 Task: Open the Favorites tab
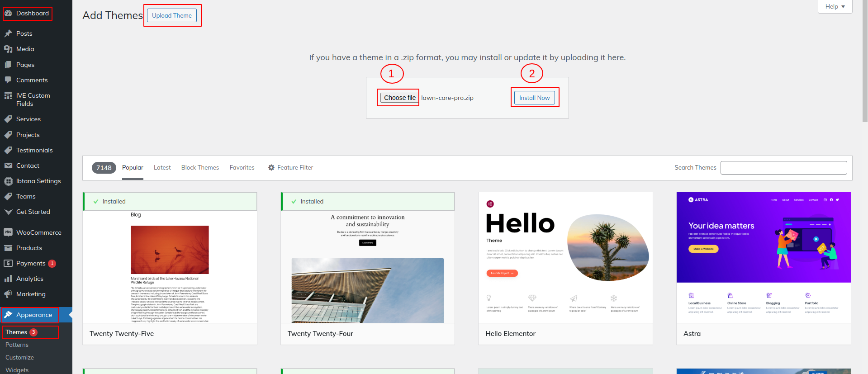(x=242, y=167)
